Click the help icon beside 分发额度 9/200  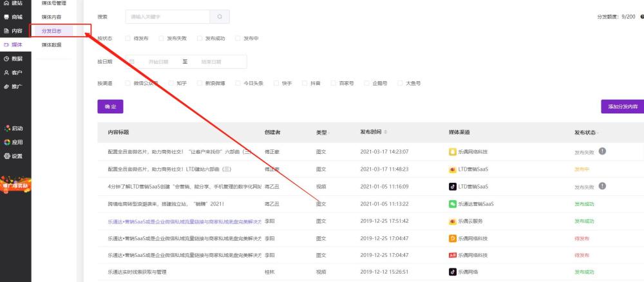tap(642, 17)
